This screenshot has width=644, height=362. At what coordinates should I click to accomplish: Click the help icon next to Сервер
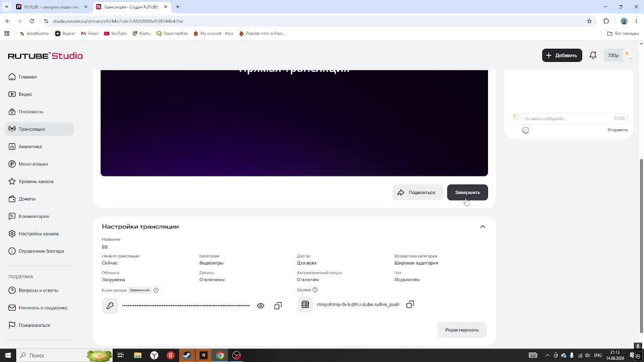[x=315, y=290]
